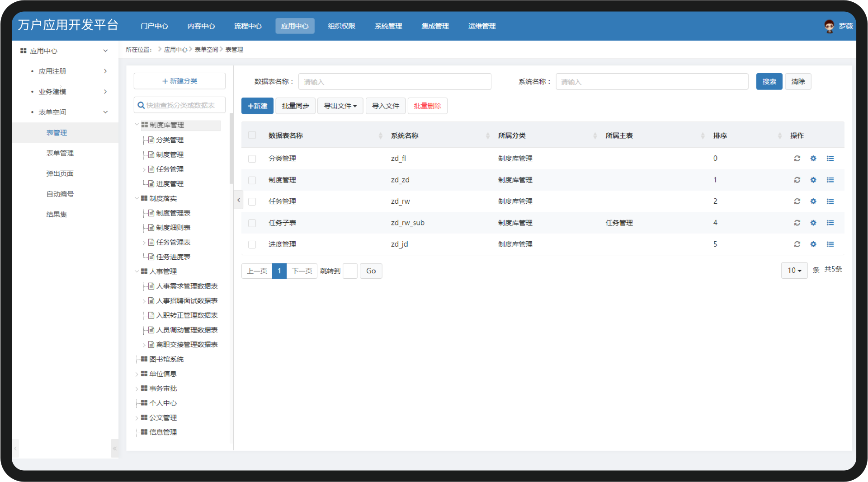This screenshot has width=868, height=482.
Task: Open the 导出文件 dropdown
Action: tap(340, 106)
